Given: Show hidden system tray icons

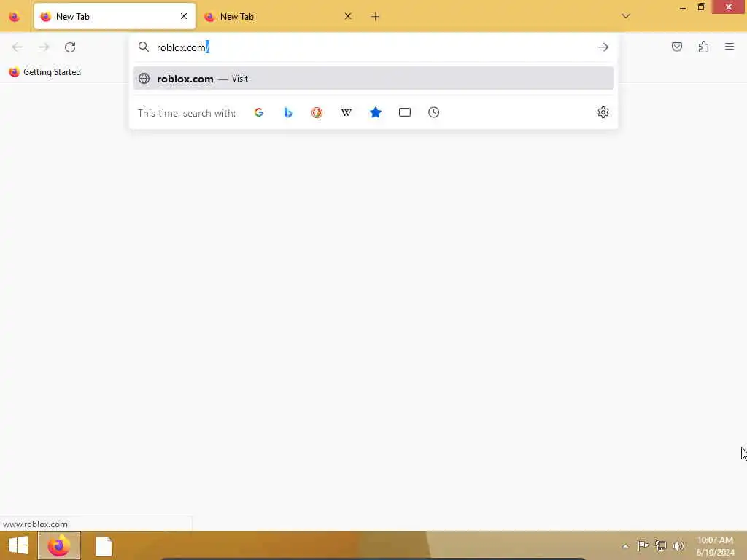Looking at the screenshot, I should [x=625, y=546].
